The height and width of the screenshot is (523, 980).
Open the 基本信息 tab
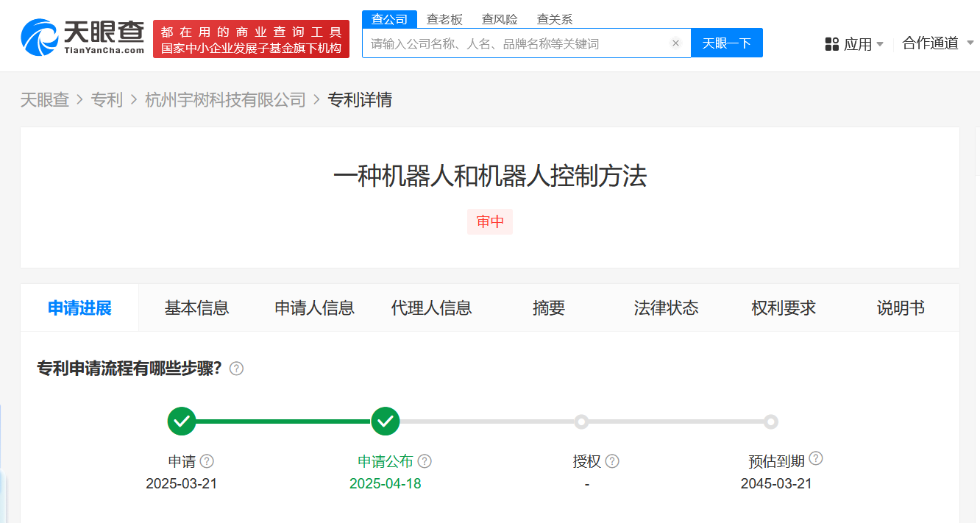pos(196,308)
